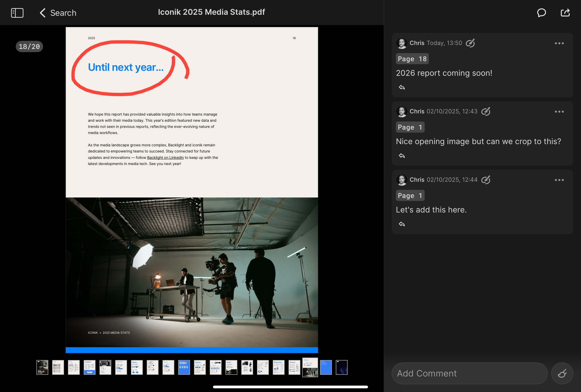
Task: Go back to Search
Action: click(x=58, y=13)
